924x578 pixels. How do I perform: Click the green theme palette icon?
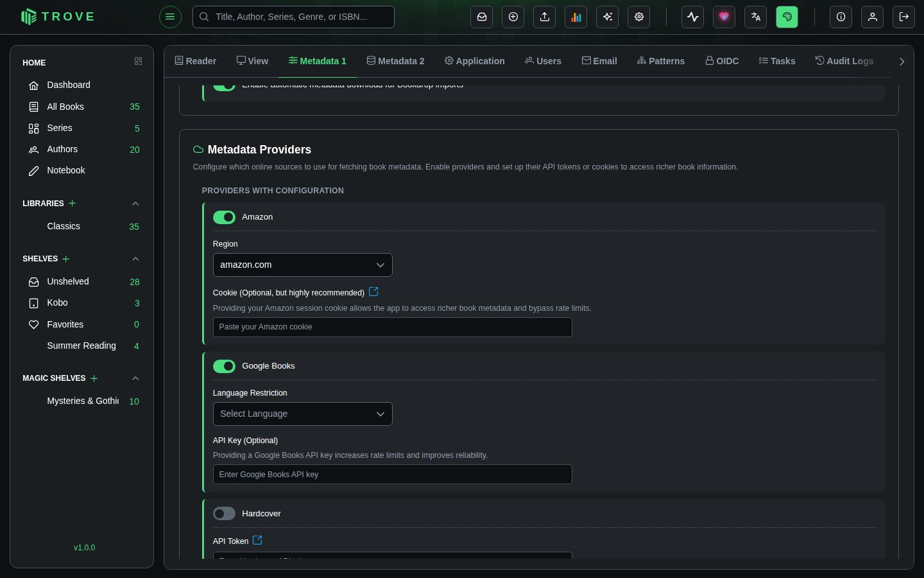click(x=787, y=17)
